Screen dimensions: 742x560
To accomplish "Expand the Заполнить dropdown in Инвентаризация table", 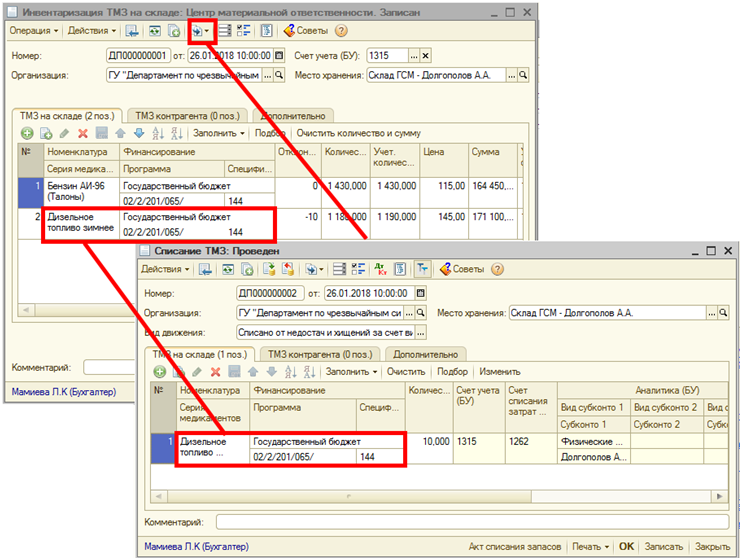I will (218, 133).
